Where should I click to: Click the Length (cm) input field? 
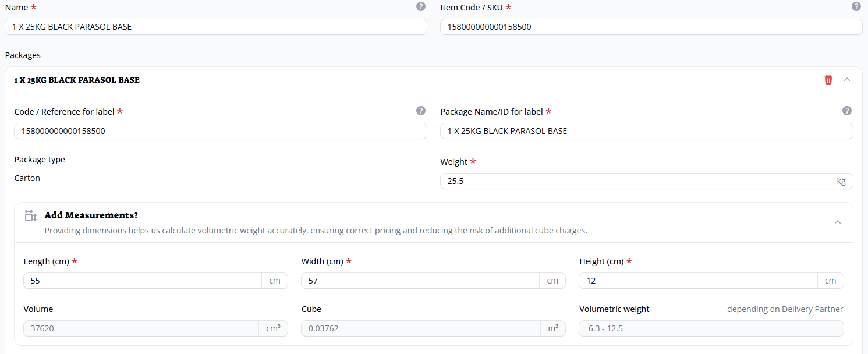click(x=143, y=281)
